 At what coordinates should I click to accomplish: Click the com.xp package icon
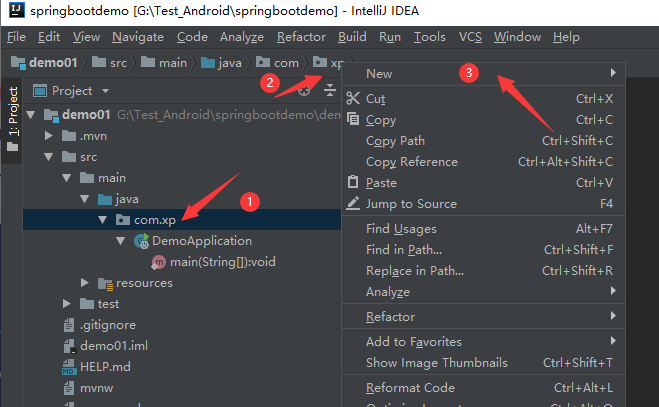(123, 219)
